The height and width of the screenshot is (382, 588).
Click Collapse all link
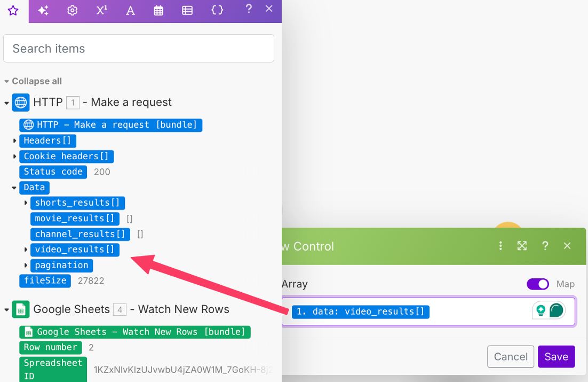click(37, 81)
